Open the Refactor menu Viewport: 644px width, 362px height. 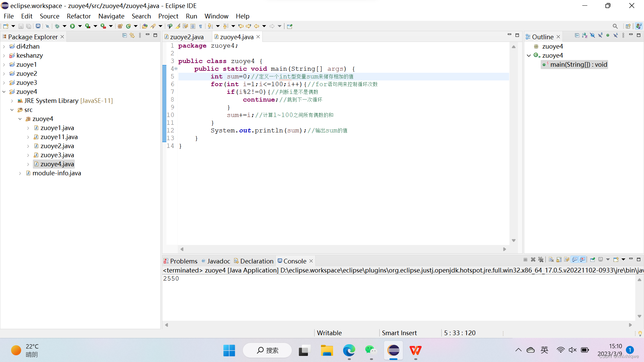(78, 16)
